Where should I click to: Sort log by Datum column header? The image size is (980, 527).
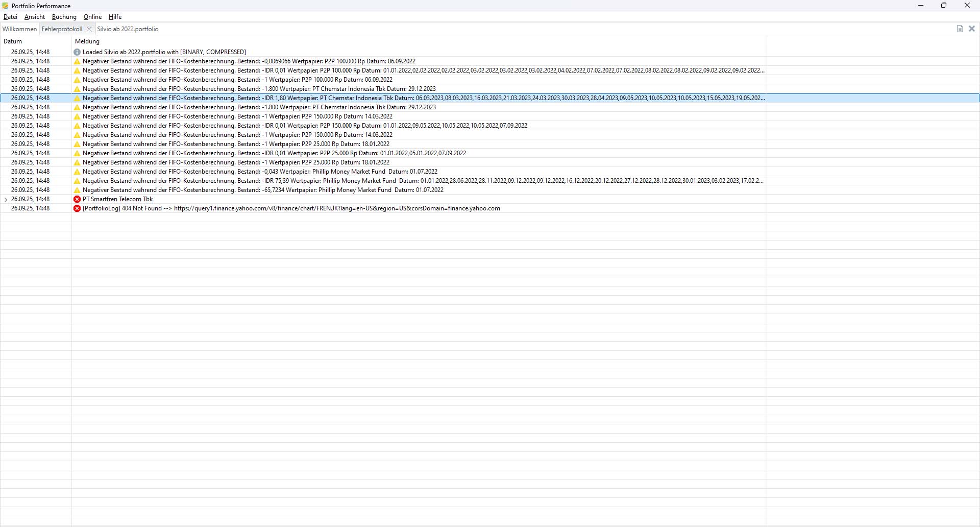pos(13,41)
